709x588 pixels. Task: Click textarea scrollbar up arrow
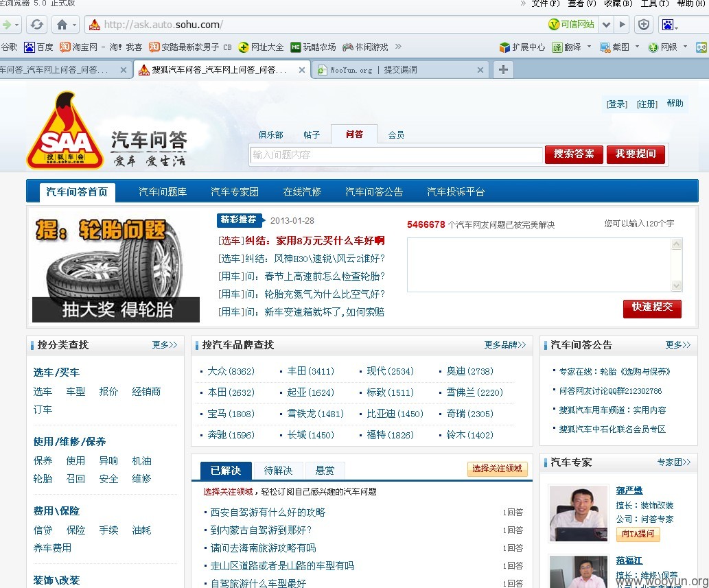(677, 244)
